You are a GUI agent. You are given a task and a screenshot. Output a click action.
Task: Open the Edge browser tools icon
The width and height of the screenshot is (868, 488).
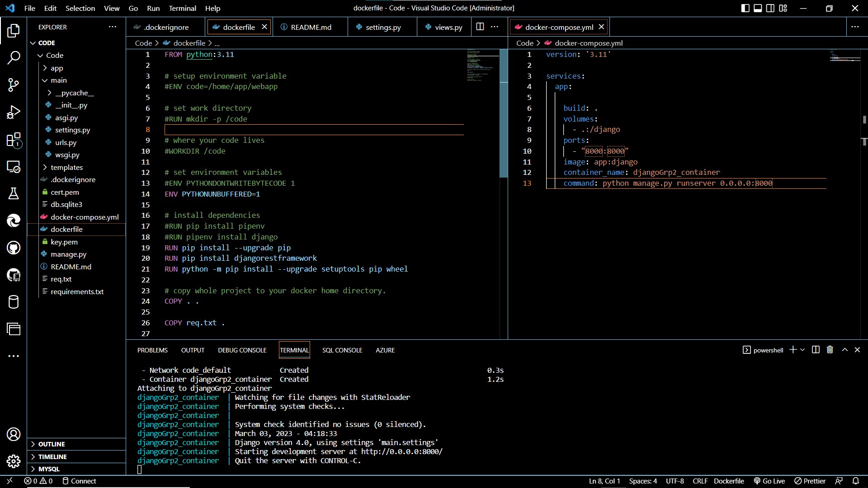click(x=14, y=221)
